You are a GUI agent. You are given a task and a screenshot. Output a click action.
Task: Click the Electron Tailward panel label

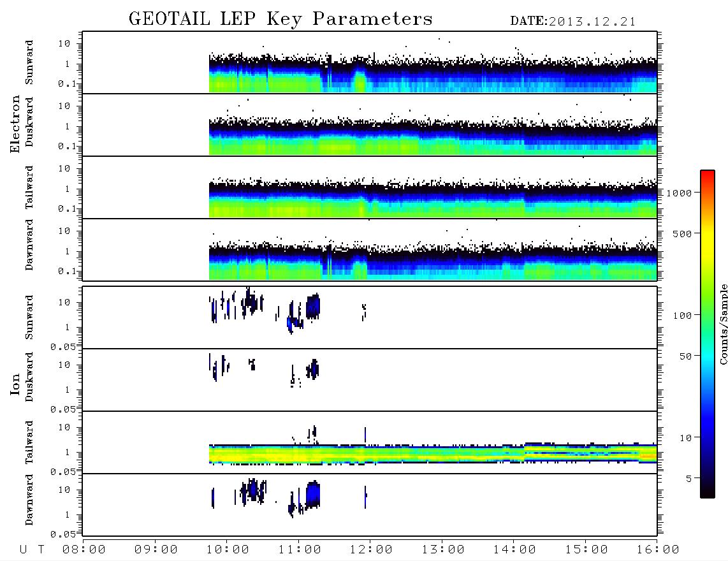pyautogui.click(x=29, y=187)
